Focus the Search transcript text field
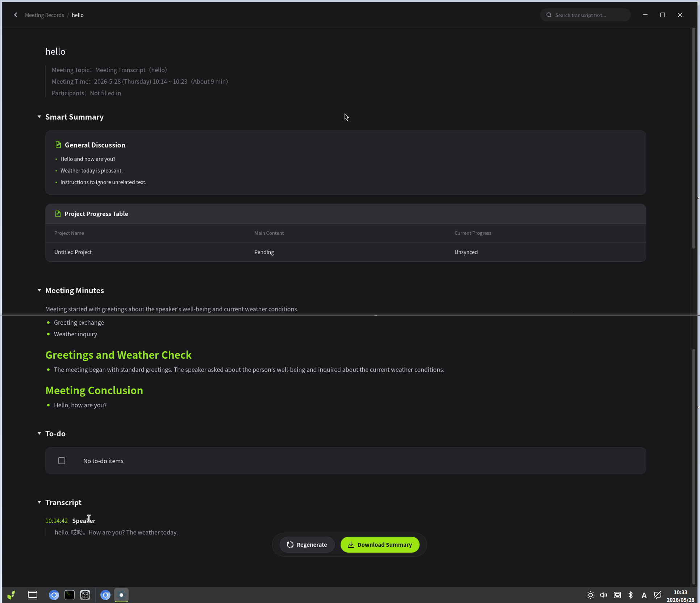Viewport: 700px width, 603px height. 585,15
